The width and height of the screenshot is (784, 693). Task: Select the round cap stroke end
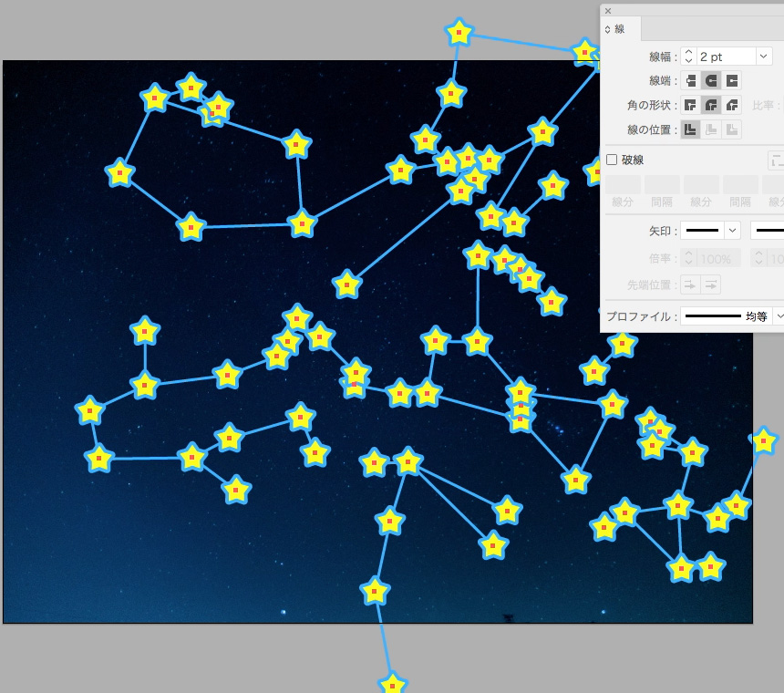(x=711, y=81)
